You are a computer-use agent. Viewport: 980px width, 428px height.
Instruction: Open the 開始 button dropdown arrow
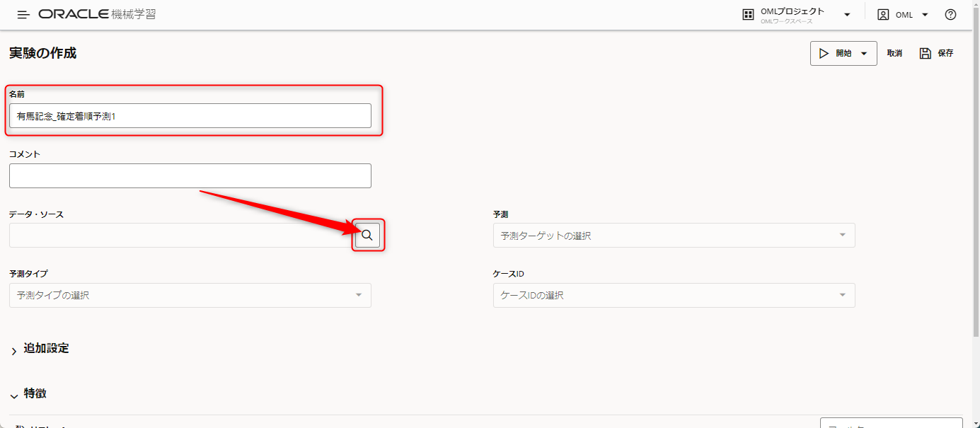pos(864,54)
